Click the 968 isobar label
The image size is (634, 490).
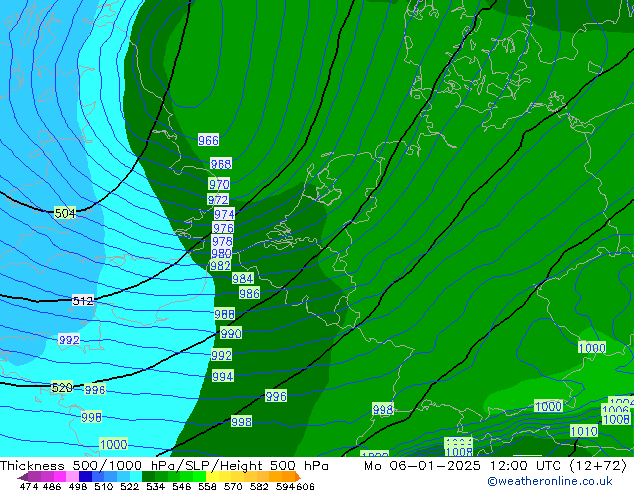[221, 164]
